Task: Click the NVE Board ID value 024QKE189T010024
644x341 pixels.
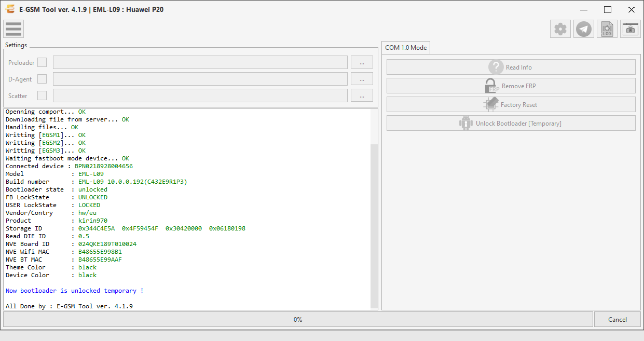Action: (x=107, y=244)
